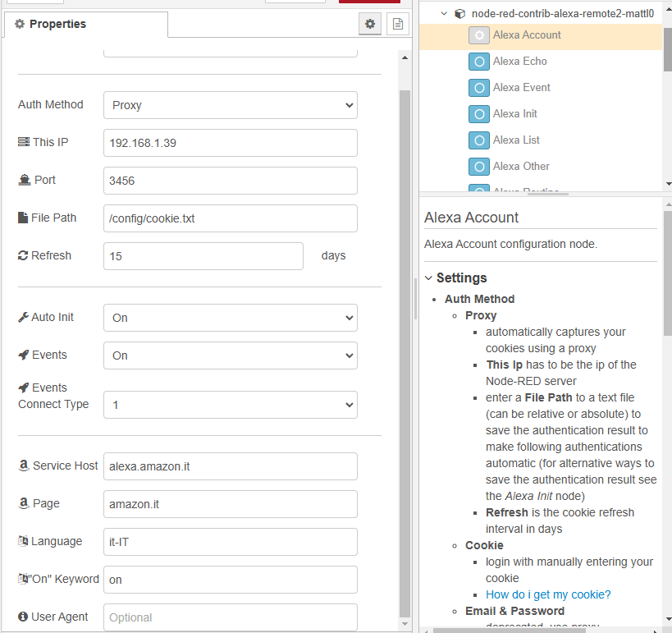Click the Alexa Other node icon
The height and width of the screenshot is (633, 672).
(x=479, y=167)
